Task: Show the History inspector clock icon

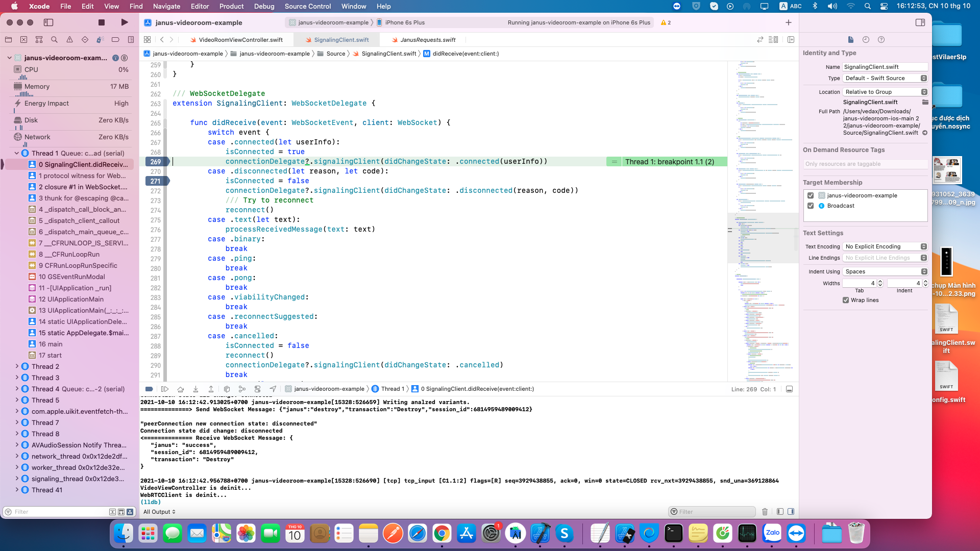Action: [x=866, y=40]
